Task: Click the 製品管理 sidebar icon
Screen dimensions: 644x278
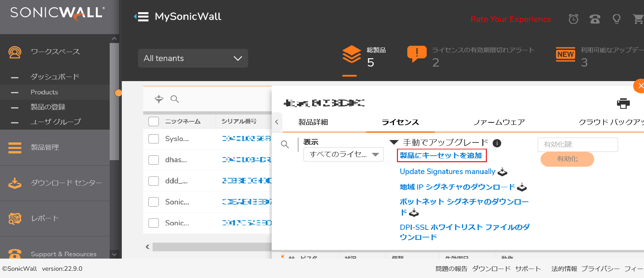Action: click(15, 148)
